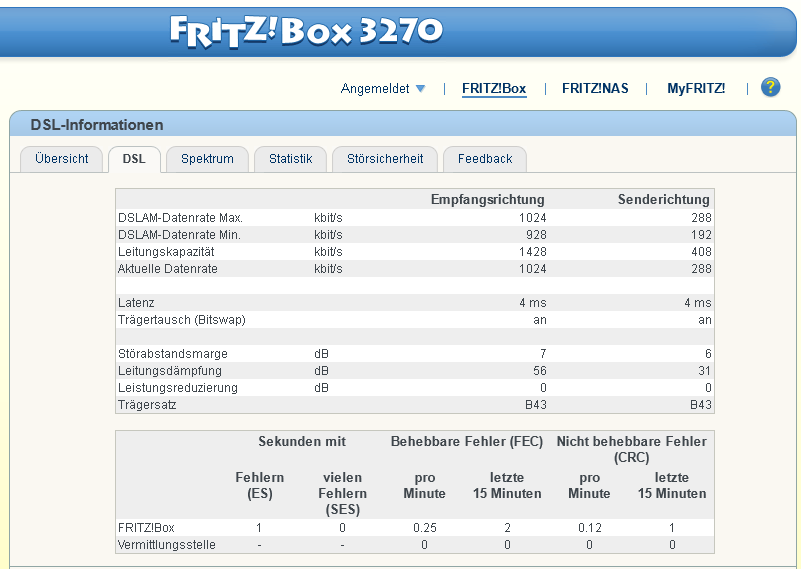Expand the Angemeldet dropdown arrow
Viewport: 801px width, 569px height.
420,88
